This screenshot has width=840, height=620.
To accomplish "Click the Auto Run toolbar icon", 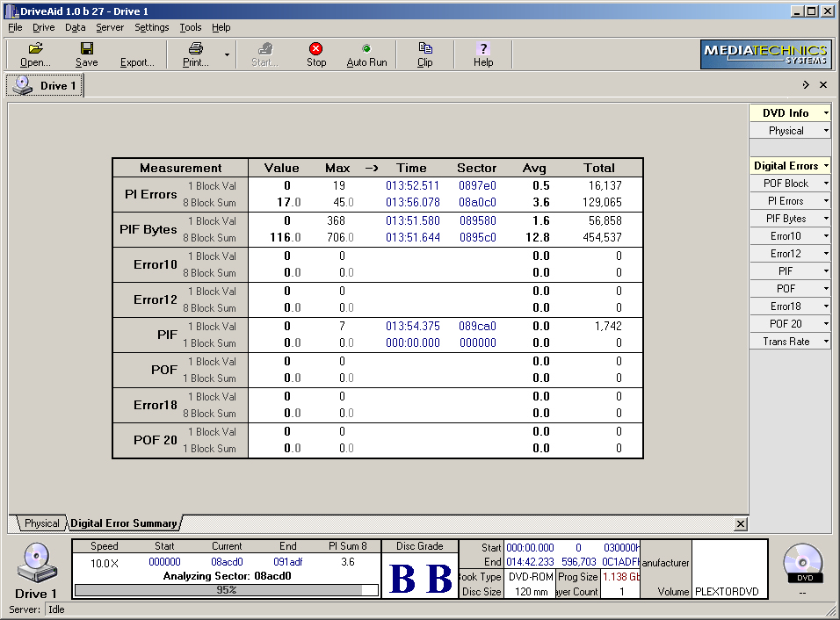I will click(x=366, y=48).
